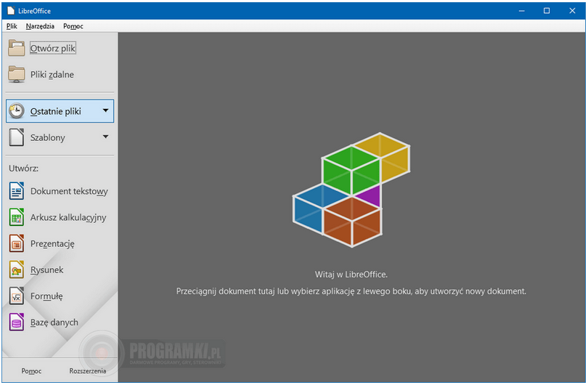Screen dimensions: 588x385
Task: Open the Plik menu
Action: [x=12, y=26]
